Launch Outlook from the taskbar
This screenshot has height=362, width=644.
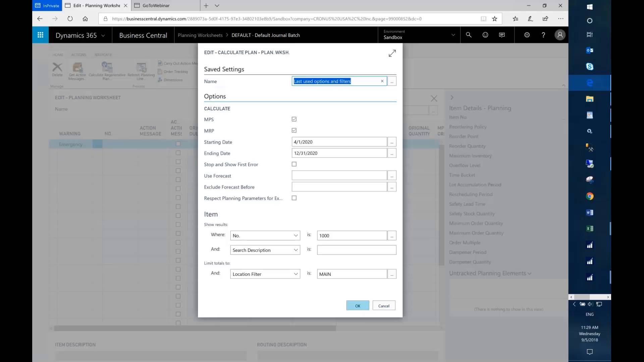(x=589, y=50)
